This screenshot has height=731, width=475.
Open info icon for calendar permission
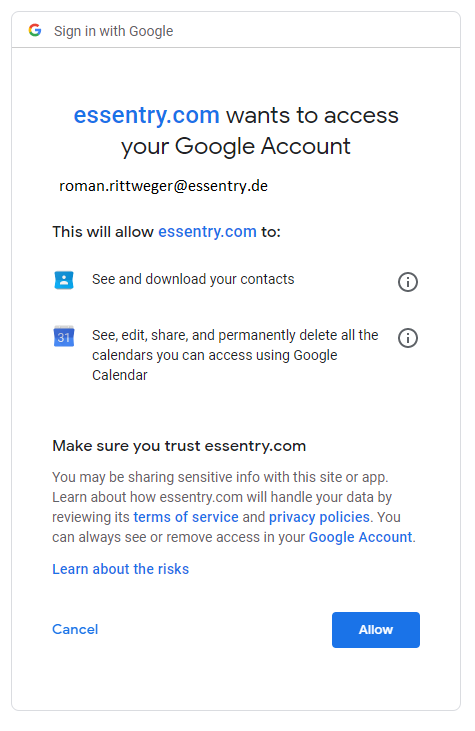tap(407, 338)
